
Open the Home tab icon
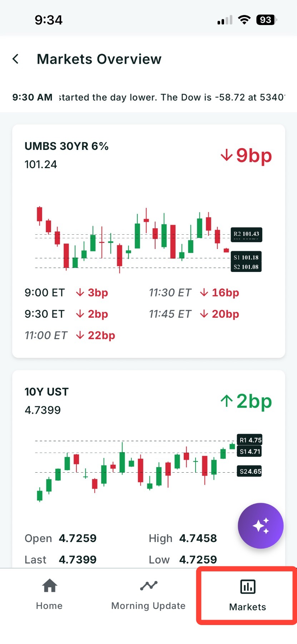click(x=49, y=586)
